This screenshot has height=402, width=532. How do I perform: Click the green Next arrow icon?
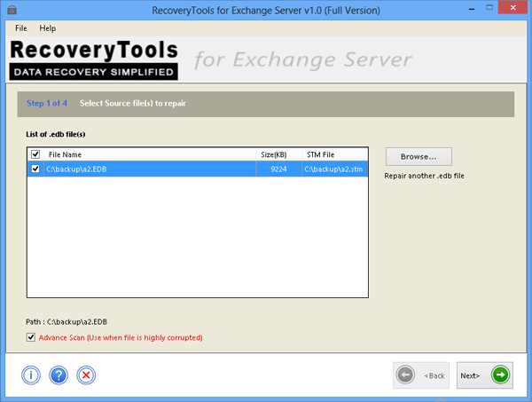(x=500, y=374)
